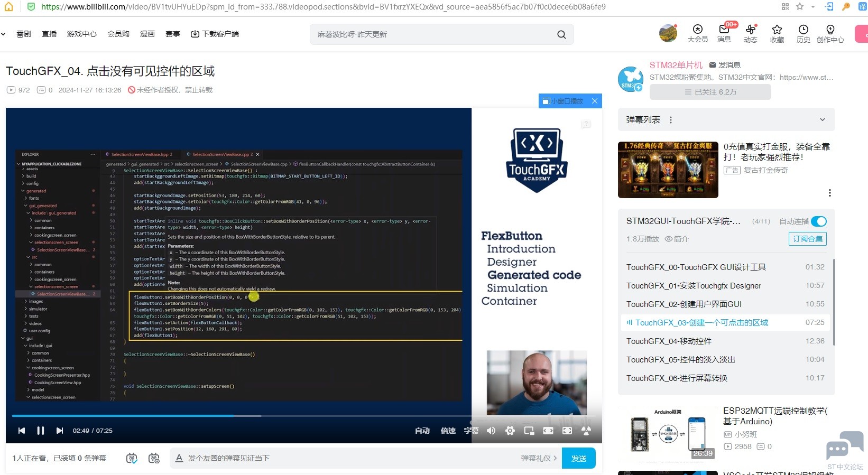
Task: Go to the 直播 live section
Action: click(49, 34)
